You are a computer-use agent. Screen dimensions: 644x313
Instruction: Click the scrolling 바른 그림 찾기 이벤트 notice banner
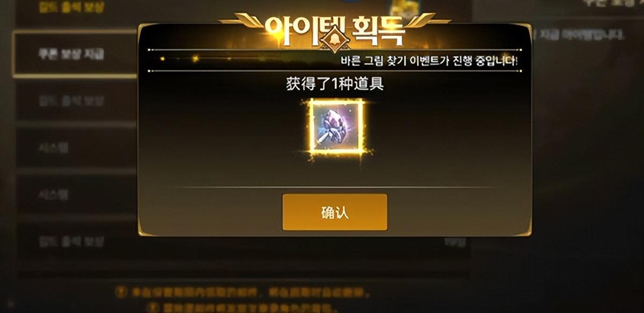coord(429,61)
